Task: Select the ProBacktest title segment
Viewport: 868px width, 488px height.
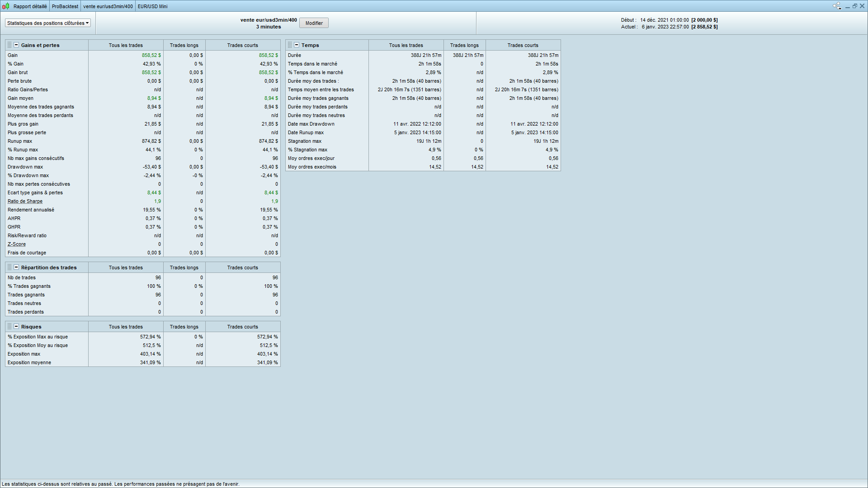Action: pyautogui.click(x=65, y=6)
